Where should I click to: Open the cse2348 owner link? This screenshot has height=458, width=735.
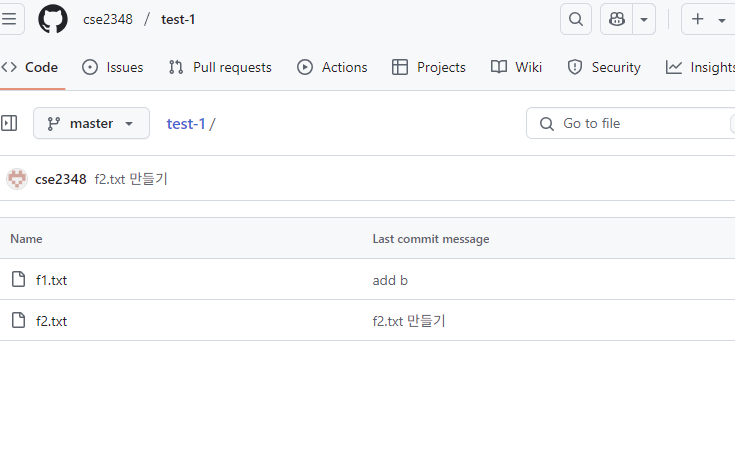tap(108, 19)
